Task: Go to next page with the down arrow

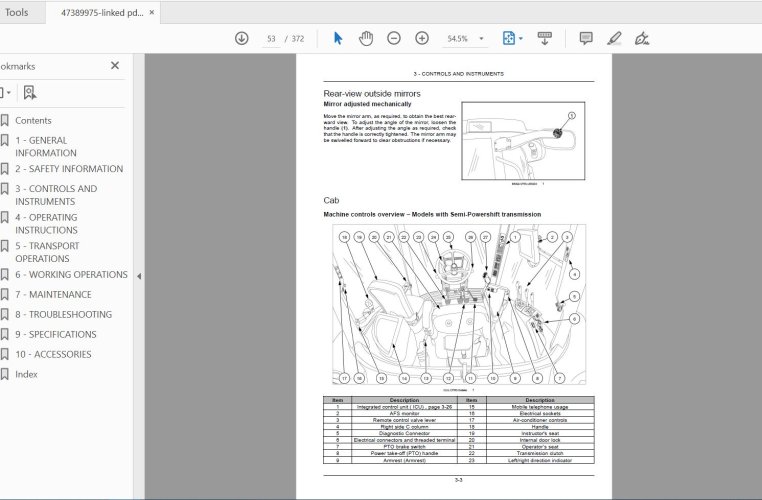Action: click(x=242, y=38)
